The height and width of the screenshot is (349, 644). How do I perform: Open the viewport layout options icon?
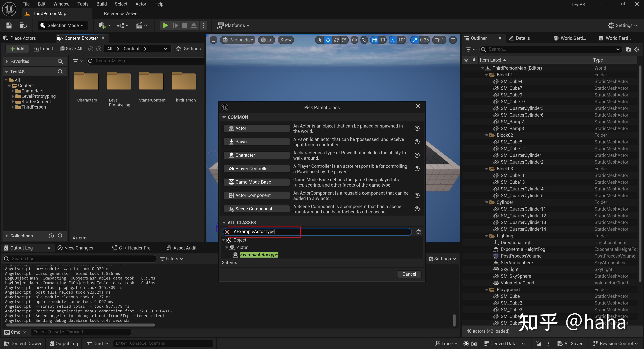point(453,40)
